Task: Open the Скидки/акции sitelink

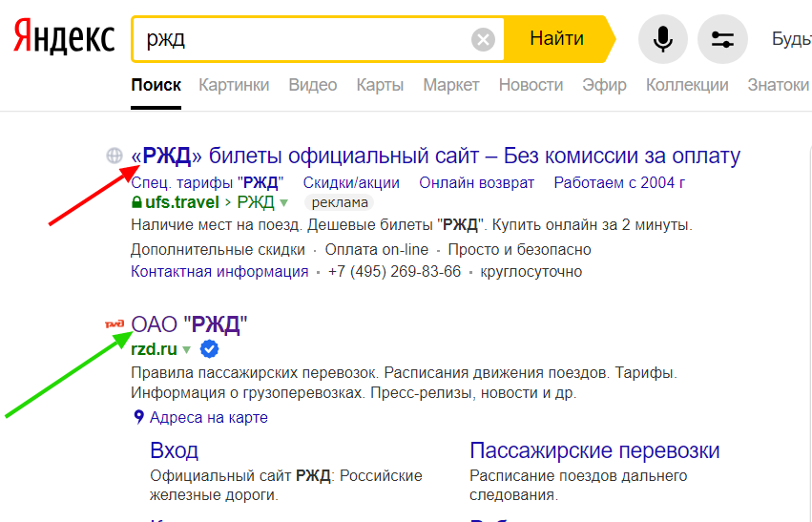Action: pyautogui.click(x=351, y=183)
